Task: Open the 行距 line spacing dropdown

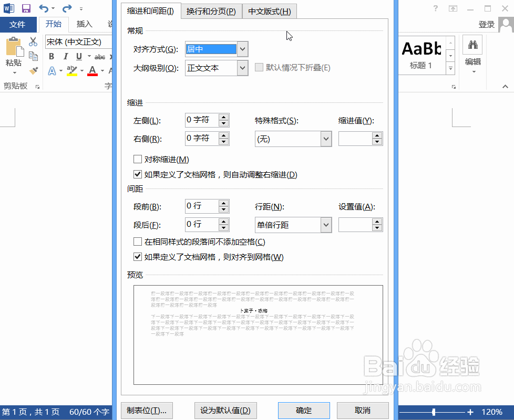Action: point(326,225)
